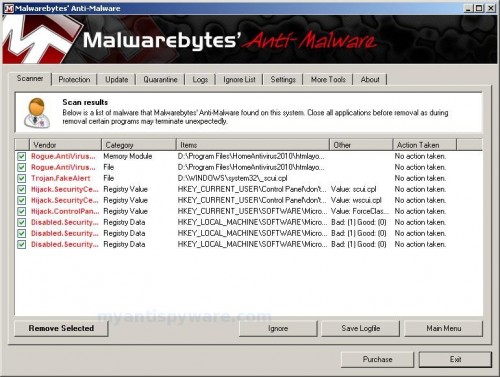Toggle the second Disabled.Security row checkbox
The image size is (500, 377).
[x=22, y=233]
